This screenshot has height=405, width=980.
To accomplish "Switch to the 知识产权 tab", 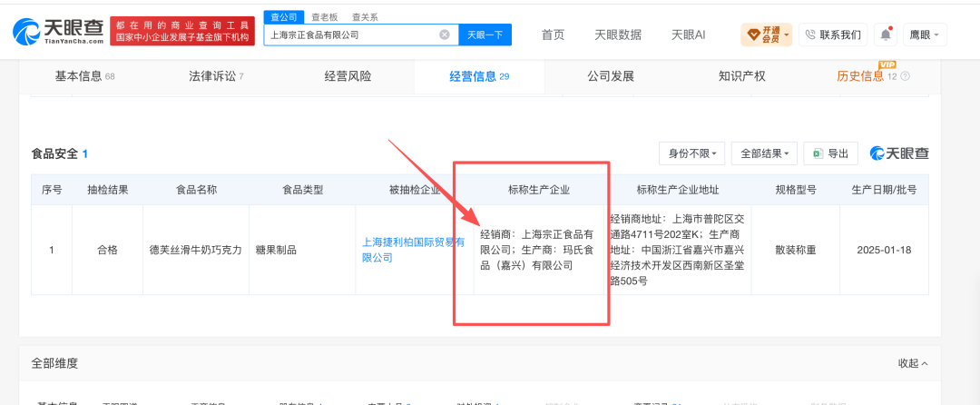I will [x=742, y=76].
